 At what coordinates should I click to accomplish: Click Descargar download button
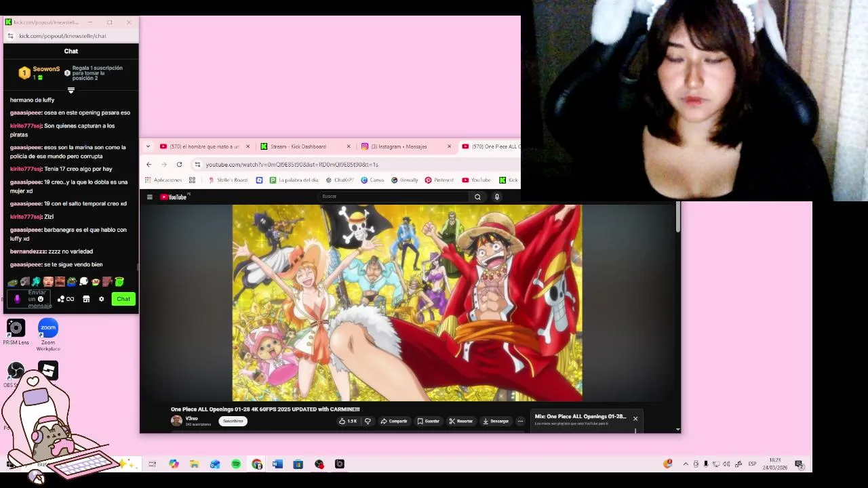click(x=496, y=421)
